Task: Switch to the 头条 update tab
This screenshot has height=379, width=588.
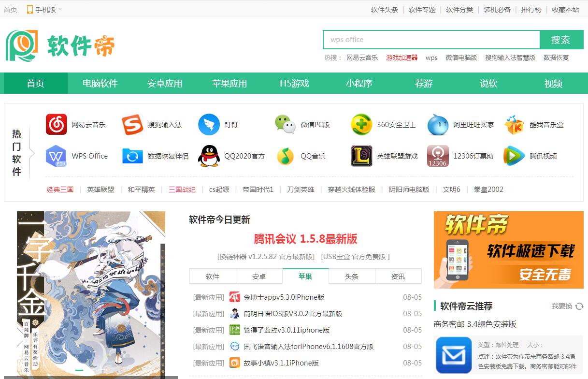Action: [352, 277]
